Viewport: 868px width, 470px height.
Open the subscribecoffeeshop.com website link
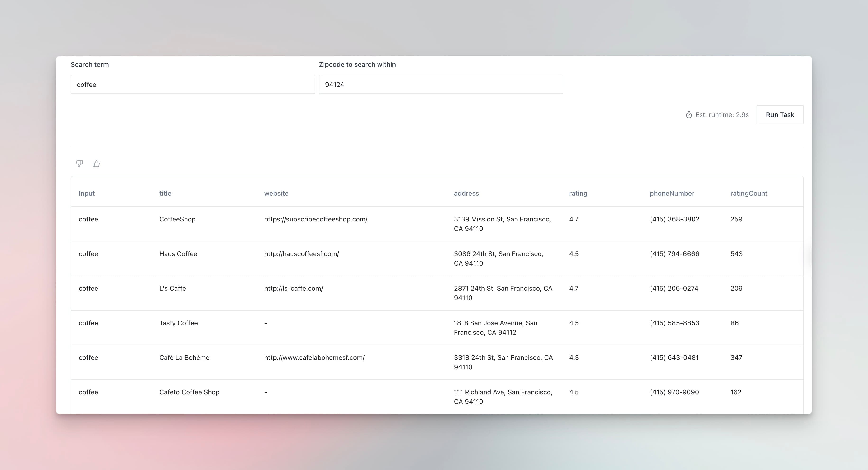[x=315, y=219]
